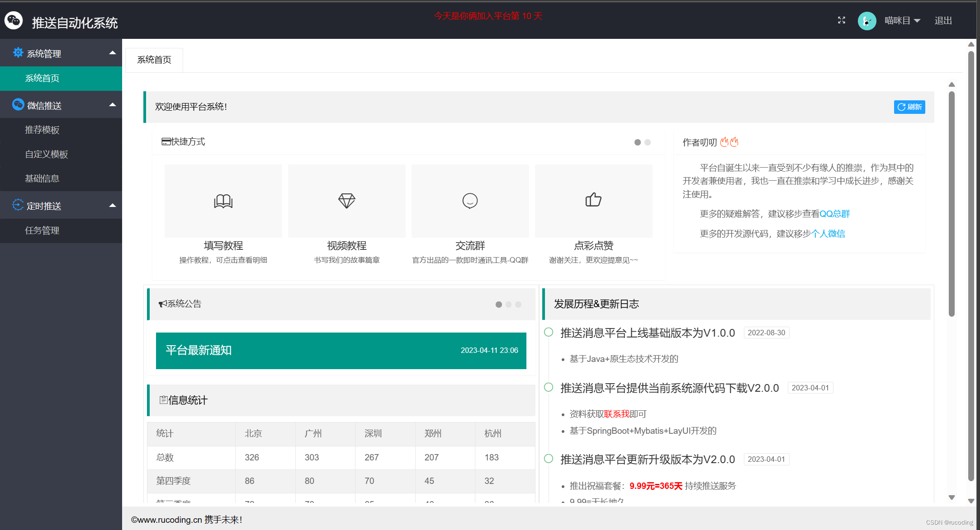This screenshot has height=530, width=980.
Task: Click the fullscreen toggle icon in header
Action: pos(841,20)
